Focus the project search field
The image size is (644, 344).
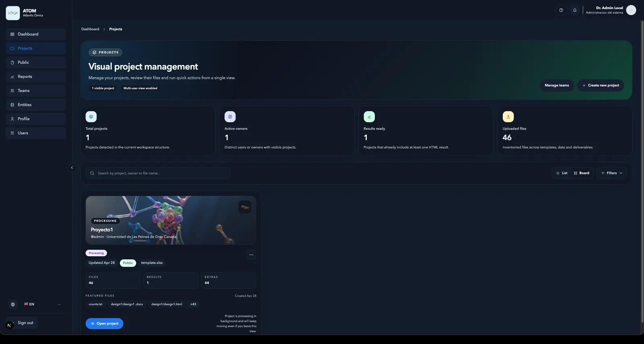(x=158, y=173)
